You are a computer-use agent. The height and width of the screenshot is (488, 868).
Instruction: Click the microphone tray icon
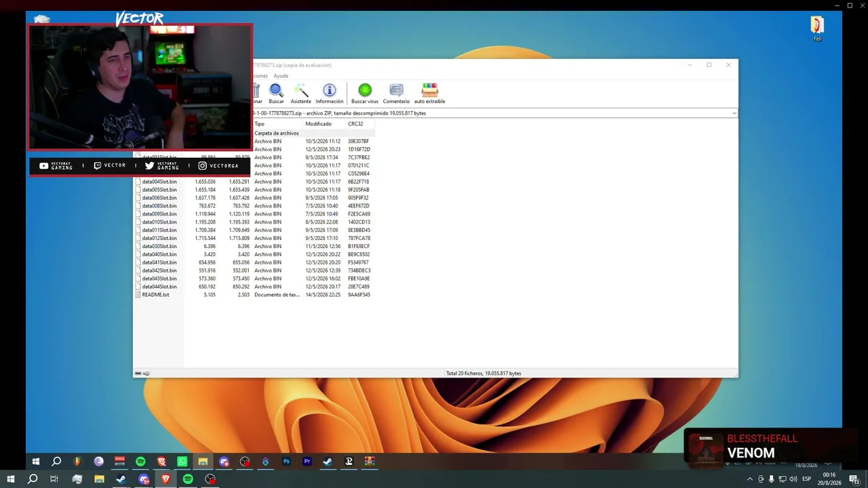(x=771, y=479)
